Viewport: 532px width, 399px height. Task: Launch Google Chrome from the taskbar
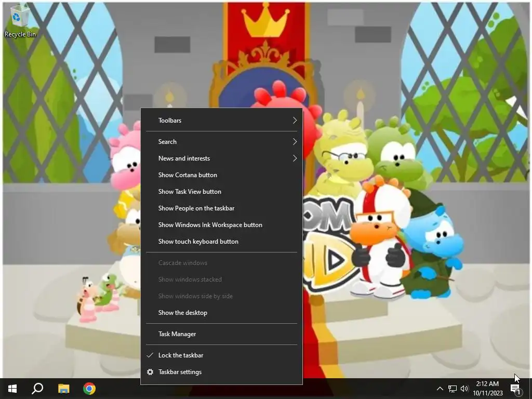pos(89,389)
